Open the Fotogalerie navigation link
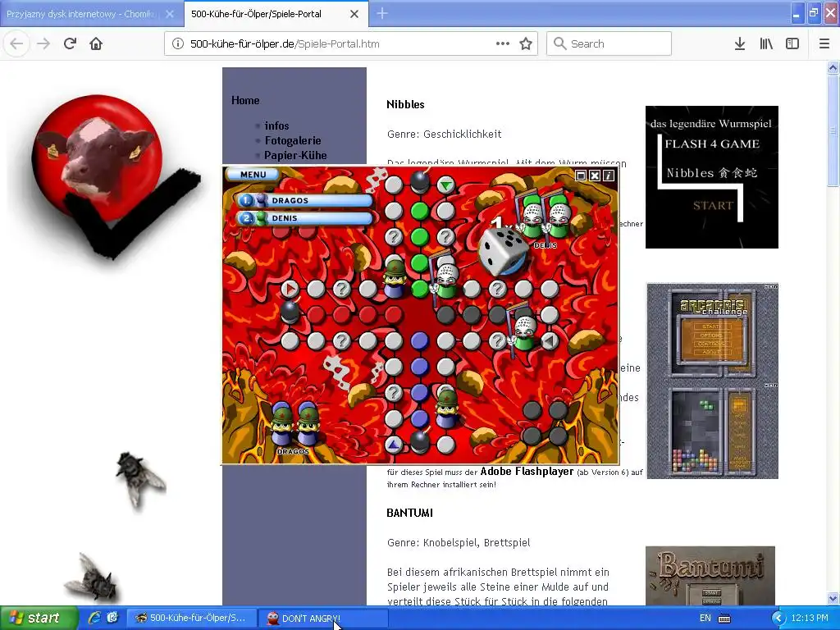Image resolution: width=840 pixels, height=630 pixels. point(293,140)
